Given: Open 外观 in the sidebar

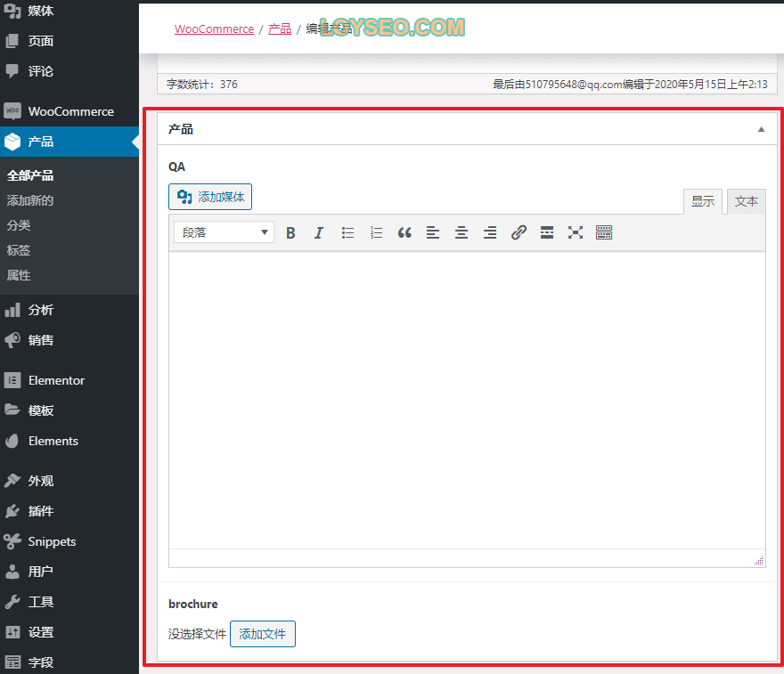Looking at the screenshot, I should point(69,481).
